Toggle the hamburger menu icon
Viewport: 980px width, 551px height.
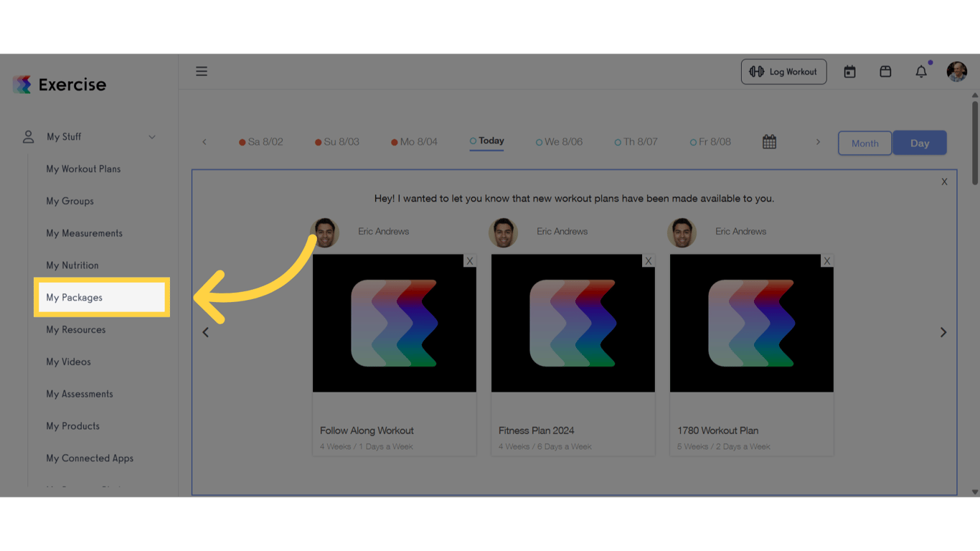click(x=202, y=71)
